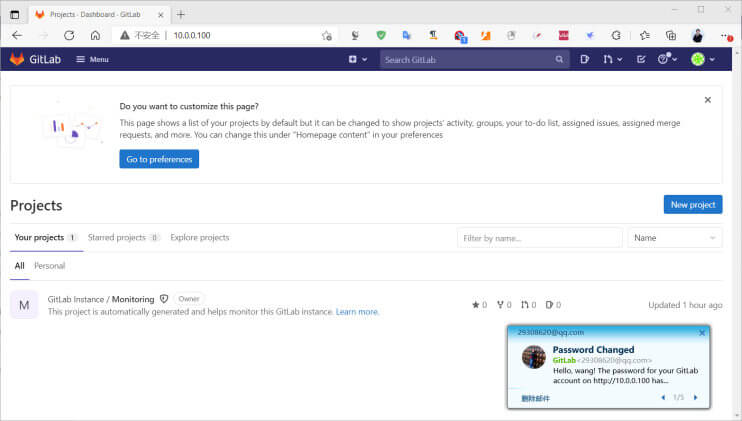Reload the page with refresh button

pyautogui.click(x=69, y=35)
